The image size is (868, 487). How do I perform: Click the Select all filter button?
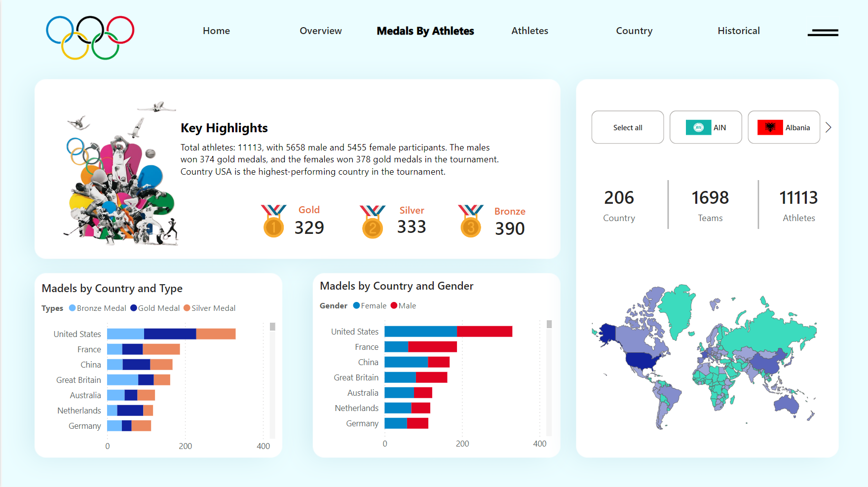[628, 127]
